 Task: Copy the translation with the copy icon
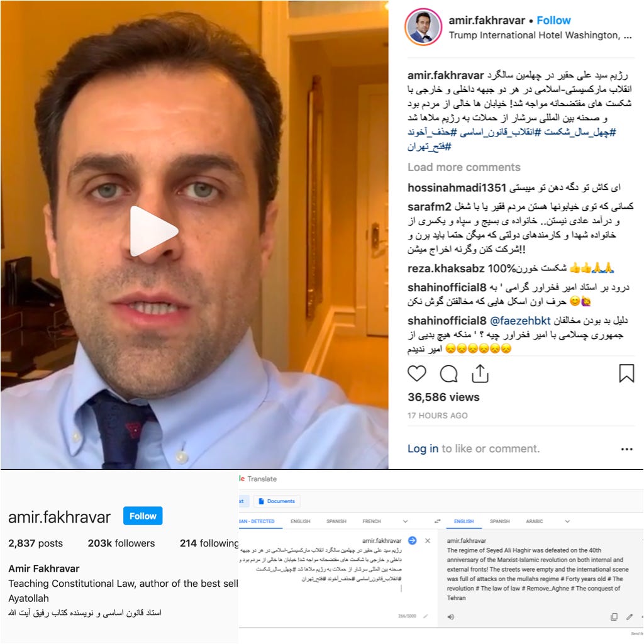(x=614, y=616)
